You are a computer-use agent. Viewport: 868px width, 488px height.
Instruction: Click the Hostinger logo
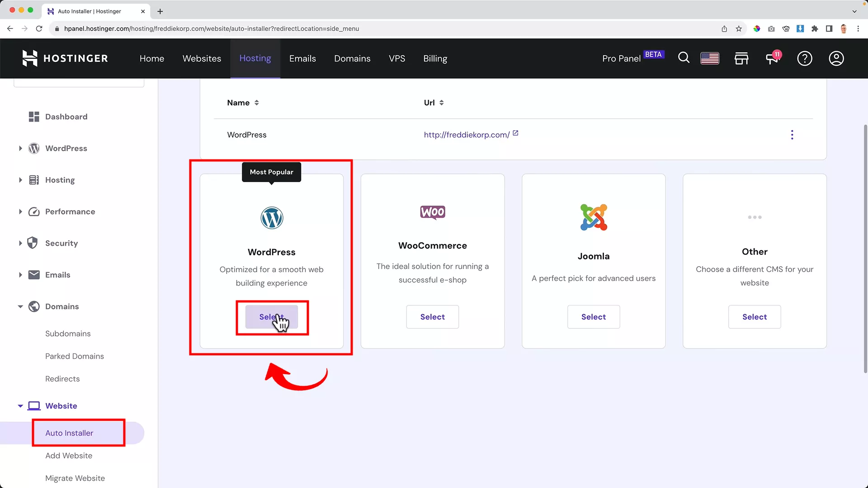click(65, 58)
